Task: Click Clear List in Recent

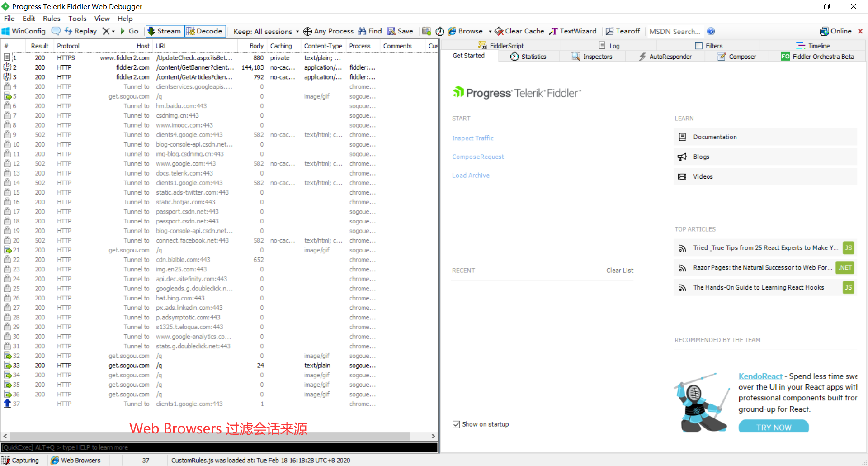Action: pyautogui.click(x=620, y=271)
